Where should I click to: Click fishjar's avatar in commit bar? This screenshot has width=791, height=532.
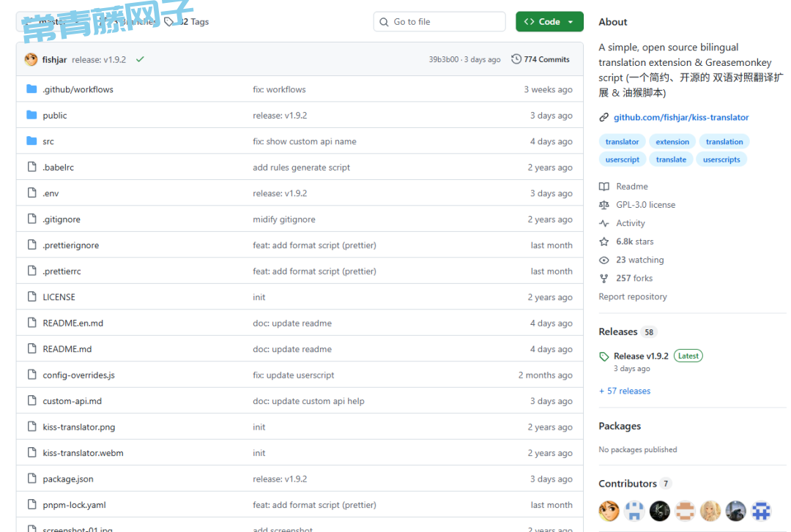(31, 59)
